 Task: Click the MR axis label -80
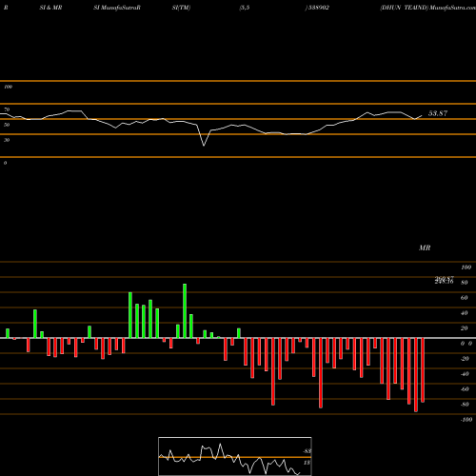tap(465, 405)
